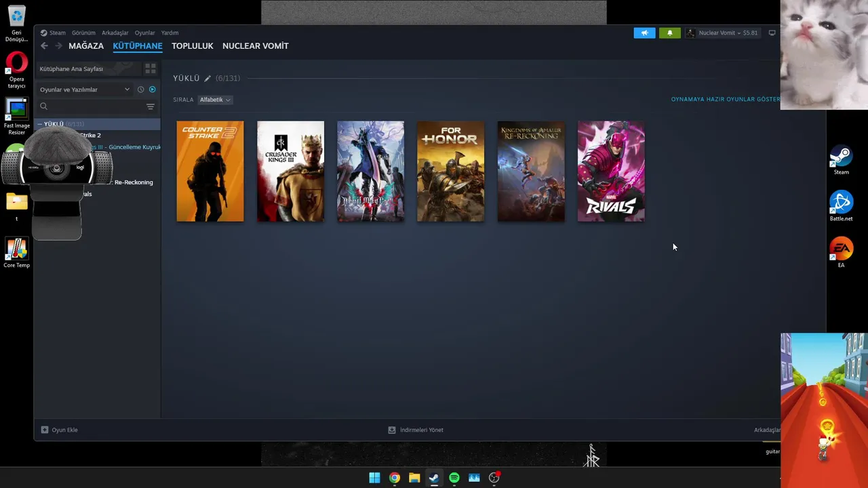868x488 pixels.
Task: Click Kütüphane Ana Sayfası button
Action: click(88, 68)
